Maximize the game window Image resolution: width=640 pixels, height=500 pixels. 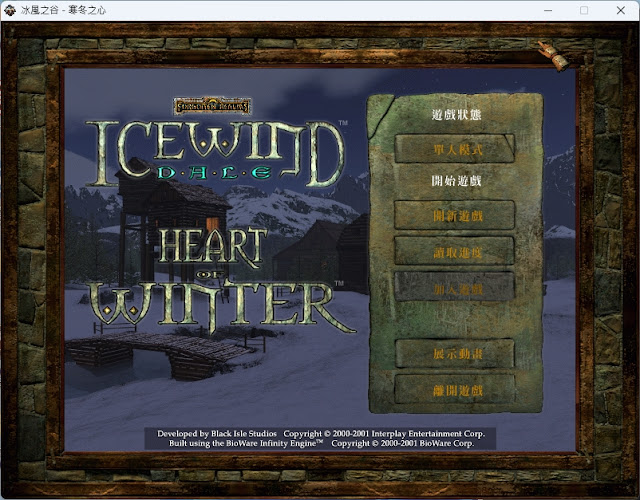click(584, 10)
